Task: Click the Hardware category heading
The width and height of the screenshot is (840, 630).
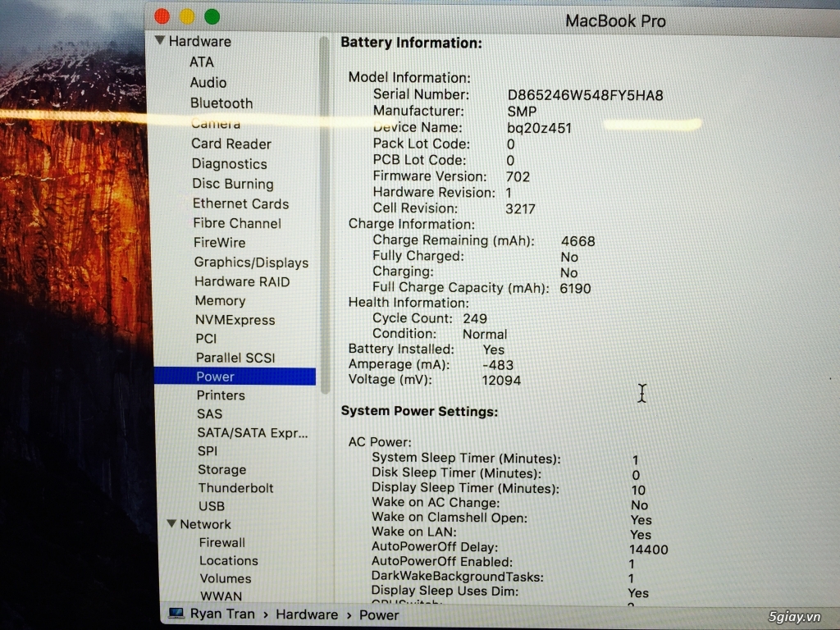Action: (x=200, y=41)
